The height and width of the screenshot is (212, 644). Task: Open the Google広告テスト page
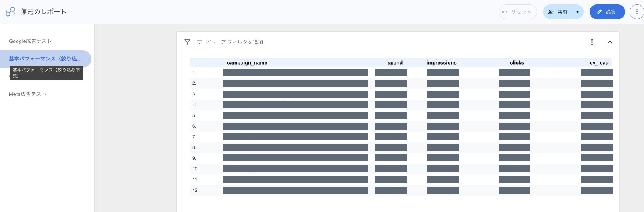(x=30, y=41)
